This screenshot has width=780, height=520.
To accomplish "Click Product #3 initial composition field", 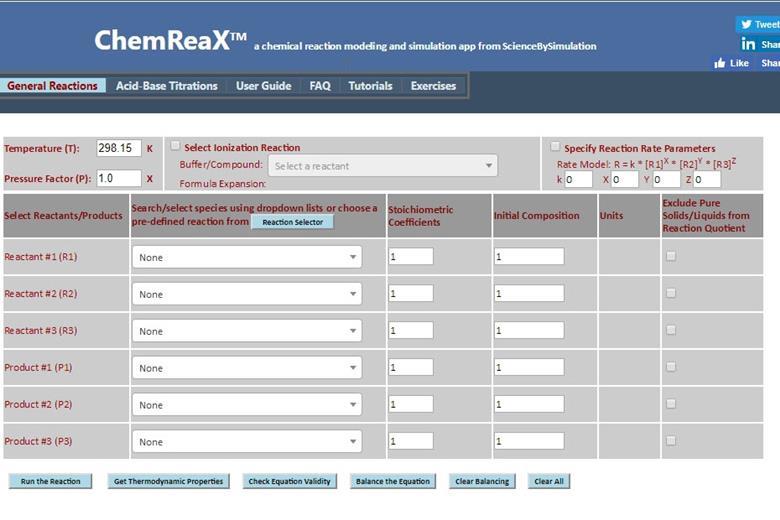I will (x=529, y=440).
